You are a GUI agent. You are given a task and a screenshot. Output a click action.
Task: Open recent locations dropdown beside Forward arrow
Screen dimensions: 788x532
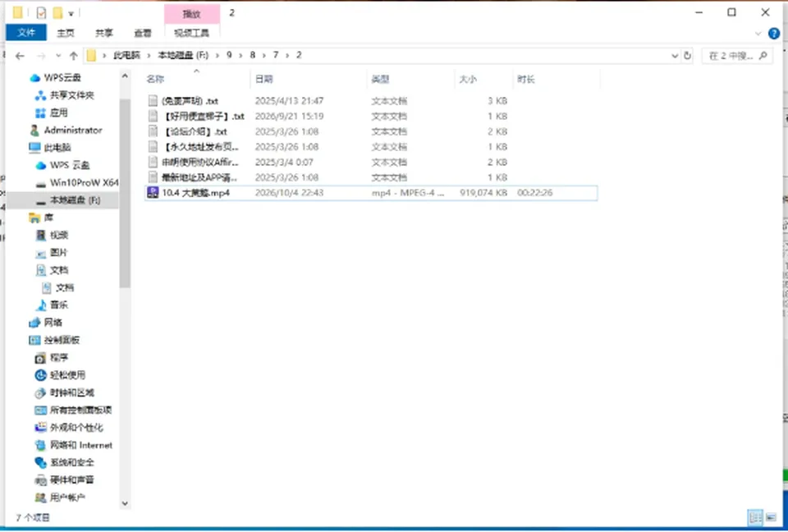[58, 56]
